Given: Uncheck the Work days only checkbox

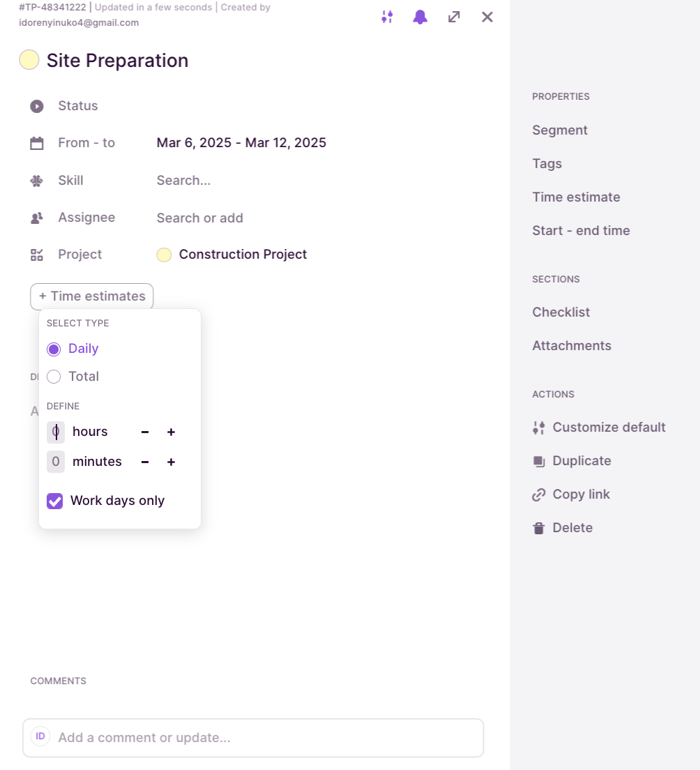Looking at the screenshot, I should 54,501.
